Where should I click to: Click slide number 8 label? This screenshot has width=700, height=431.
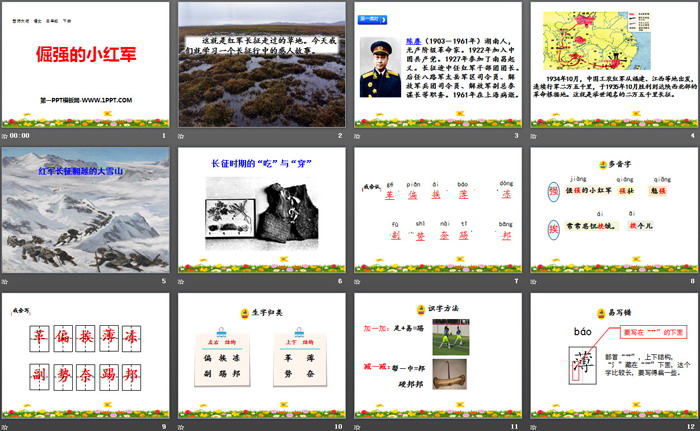click(x=693, y=281)
